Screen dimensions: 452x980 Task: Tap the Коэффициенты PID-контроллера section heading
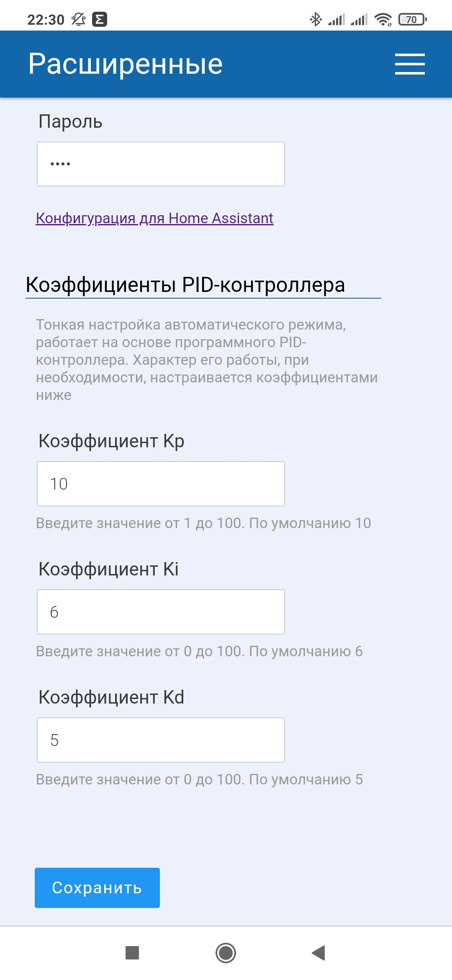(x=185, y=285)
